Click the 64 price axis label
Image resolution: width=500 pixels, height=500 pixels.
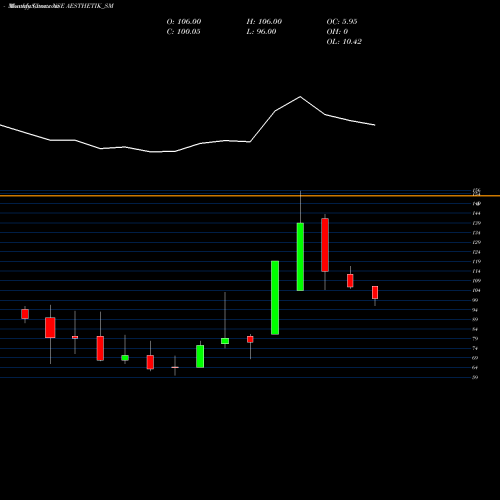point(475,368)
